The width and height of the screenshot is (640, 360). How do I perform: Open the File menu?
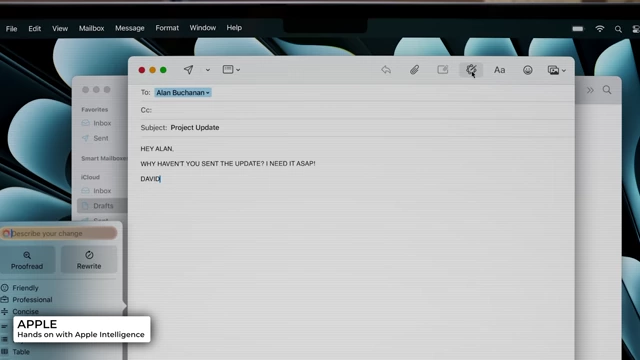(x=11, y=29)
